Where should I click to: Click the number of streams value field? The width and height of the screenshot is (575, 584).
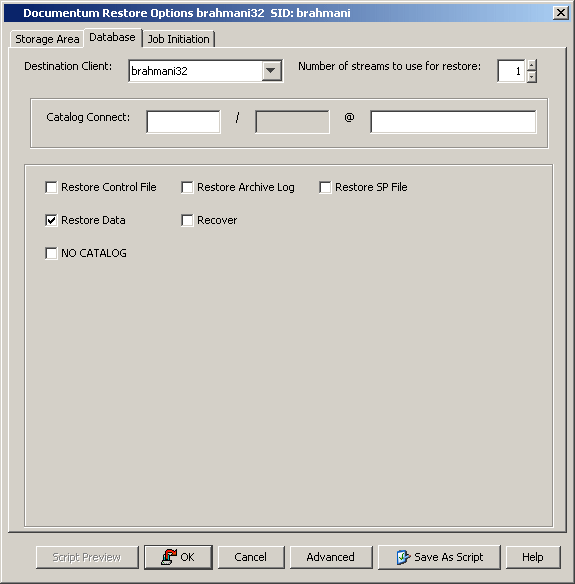pos(512,71)
